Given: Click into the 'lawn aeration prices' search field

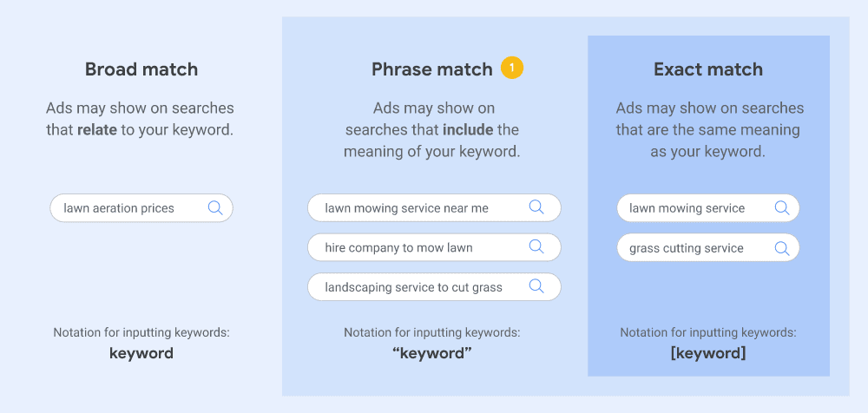Looking at the screenshot, I should pyautogui.click(x=141, y=208).
